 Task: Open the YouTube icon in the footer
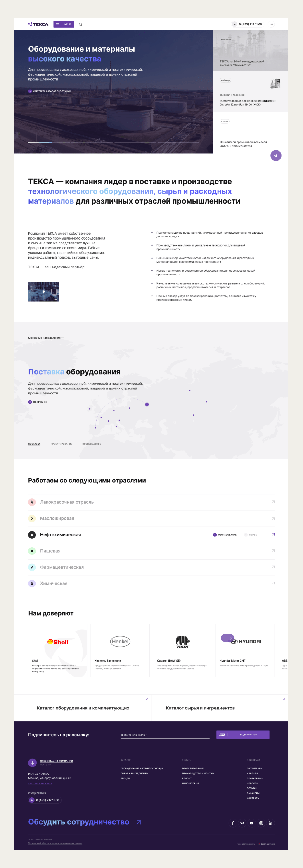pos(251,823)
